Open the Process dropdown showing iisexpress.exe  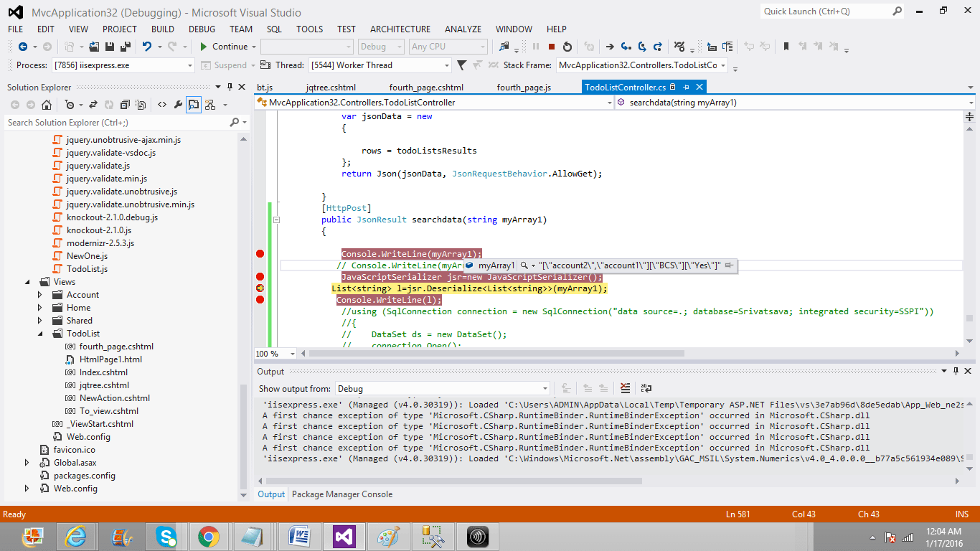pos(190,65)
